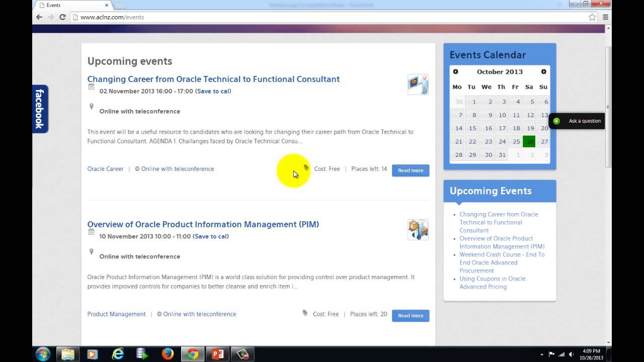Click Read more for Changing Career event
This screenshot has width=644, height=362.
point(411,170)
